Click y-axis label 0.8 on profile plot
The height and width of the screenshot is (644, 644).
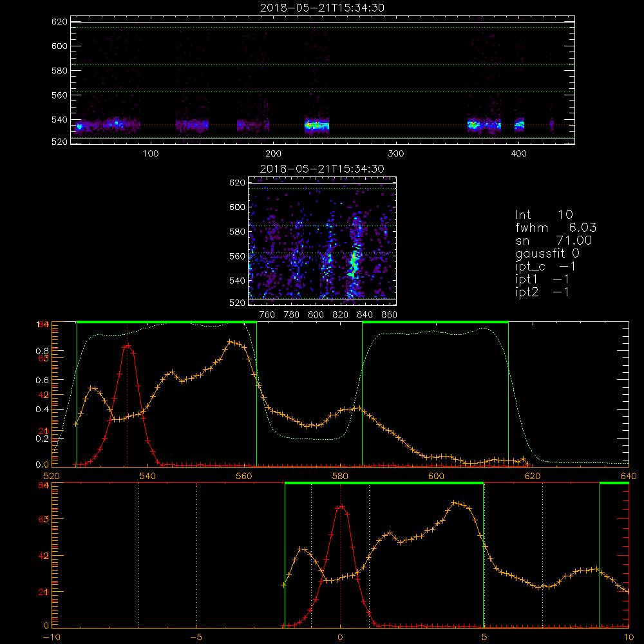[43, 351]
